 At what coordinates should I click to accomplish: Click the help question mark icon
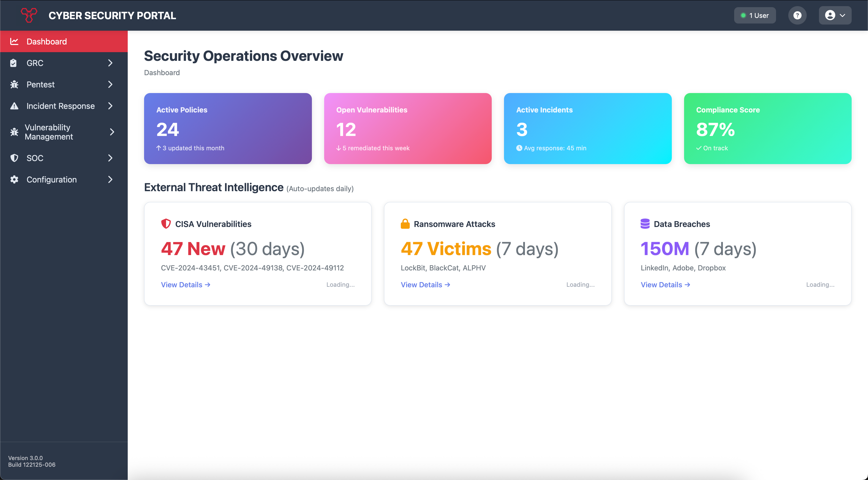point(797,15)
